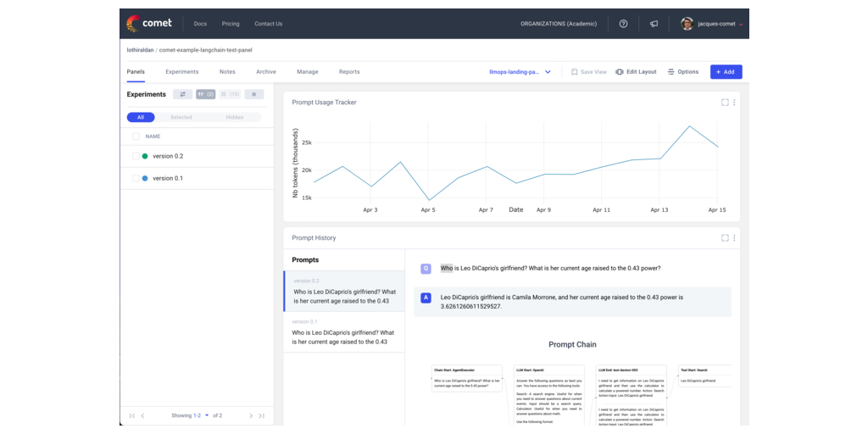Check the version 0.2 experiment checkbox
868x434 pixels.
point(136,156)
